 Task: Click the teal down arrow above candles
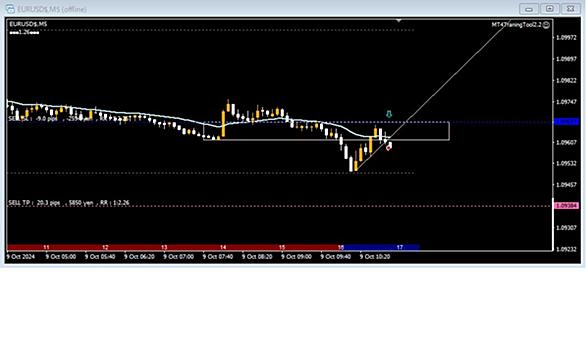(389, 114)
